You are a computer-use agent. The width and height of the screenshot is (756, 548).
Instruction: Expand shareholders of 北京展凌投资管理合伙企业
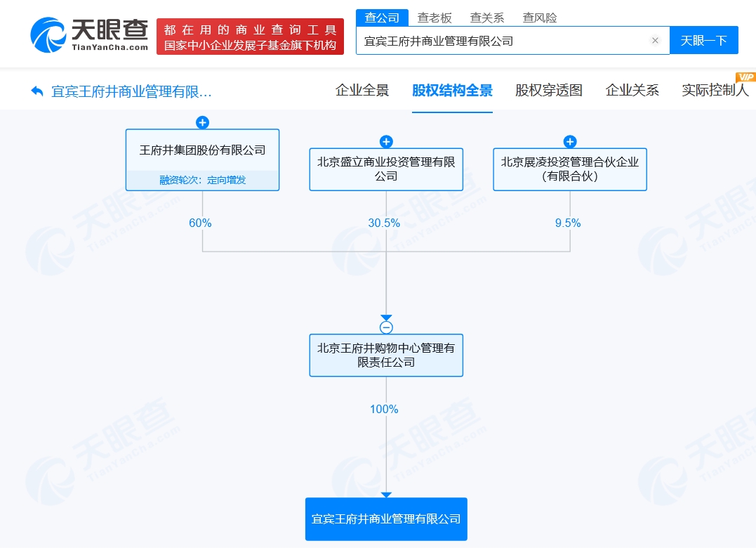click(570, 142)
